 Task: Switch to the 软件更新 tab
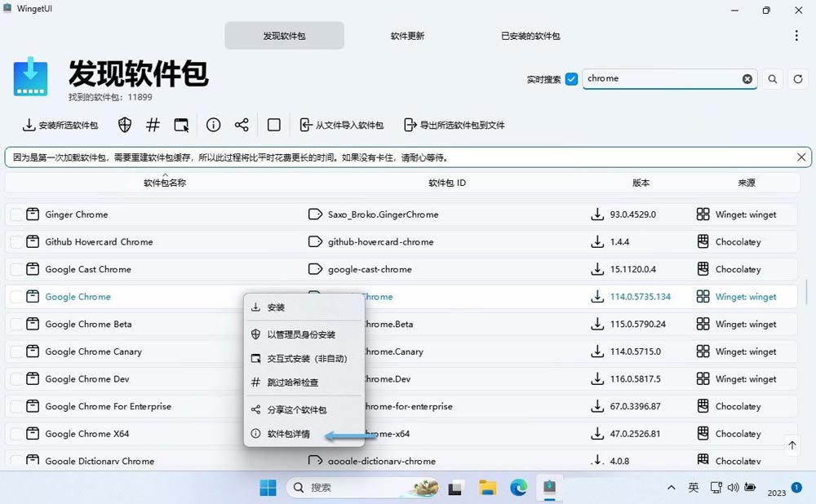click(407, 35)
